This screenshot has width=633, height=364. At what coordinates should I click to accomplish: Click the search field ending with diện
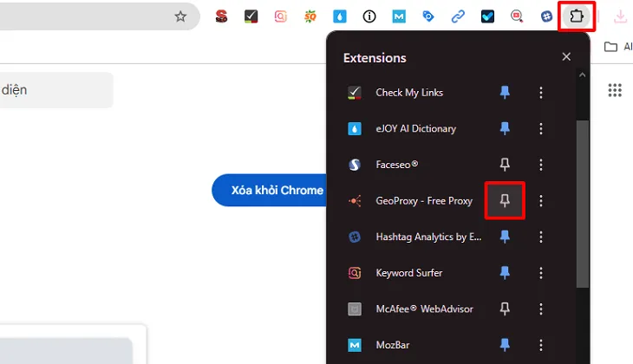coord(56,90)
